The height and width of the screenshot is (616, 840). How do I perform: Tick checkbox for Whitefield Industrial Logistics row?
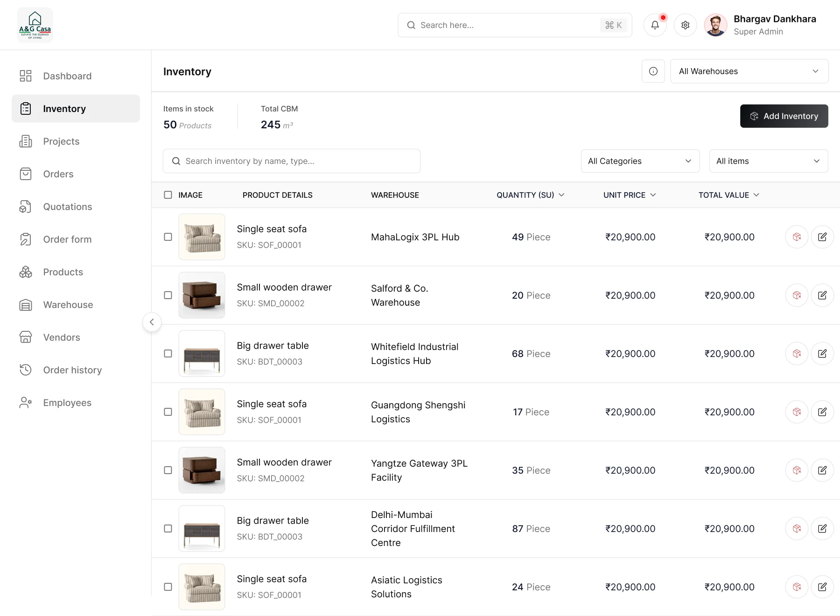point(168,354)
